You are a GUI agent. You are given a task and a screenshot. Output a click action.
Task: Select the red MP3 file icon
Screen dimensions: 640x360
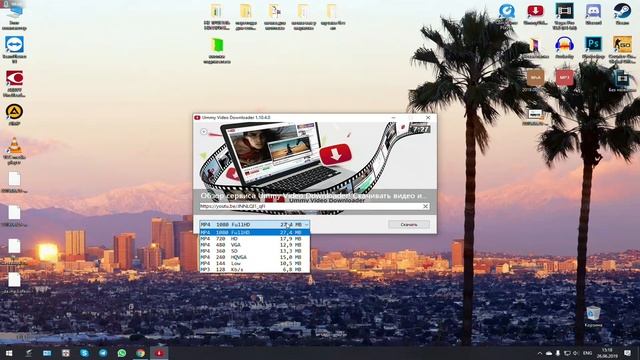point(564,77)
